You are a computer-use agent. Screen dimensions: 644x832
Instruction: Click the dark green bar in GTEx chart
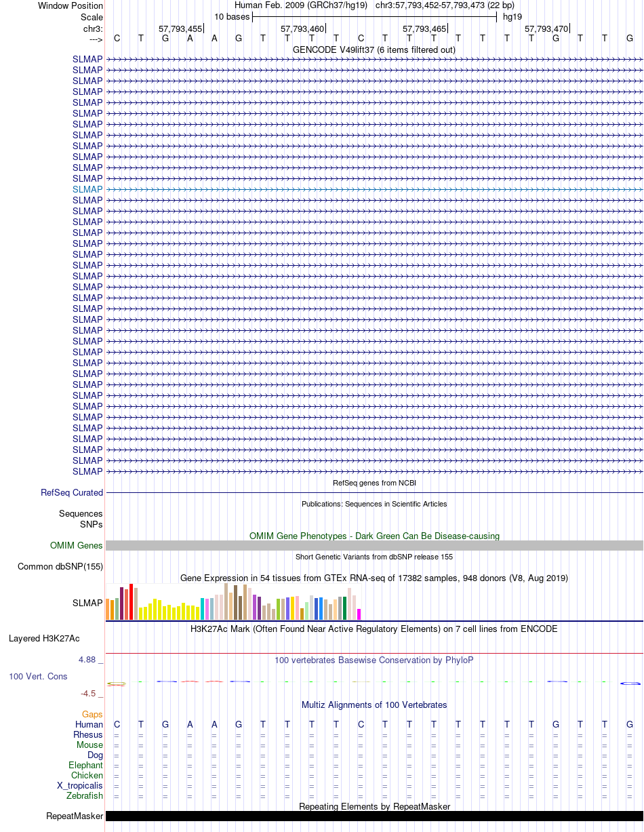click(345, 608)
